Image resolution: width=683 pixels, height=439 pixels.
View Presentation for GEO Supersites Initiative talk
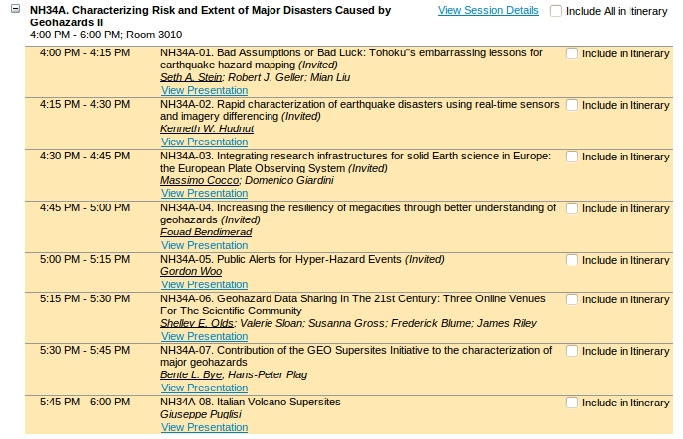pos(204,388)
